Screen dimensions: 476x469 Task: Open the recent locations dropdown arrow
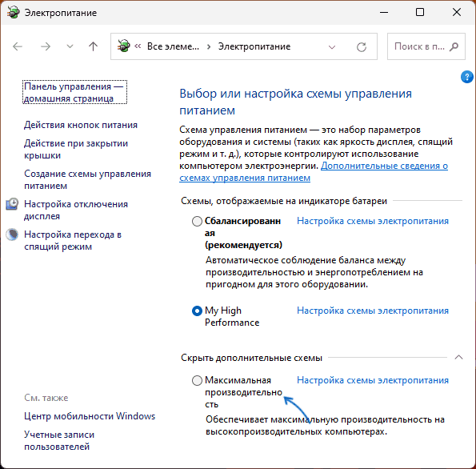70,46
